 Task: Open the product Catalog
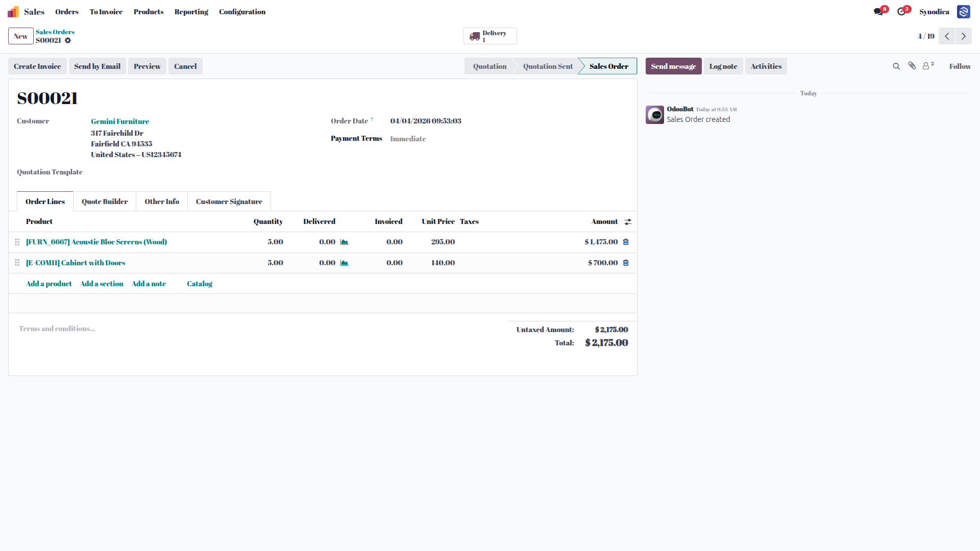200,284
